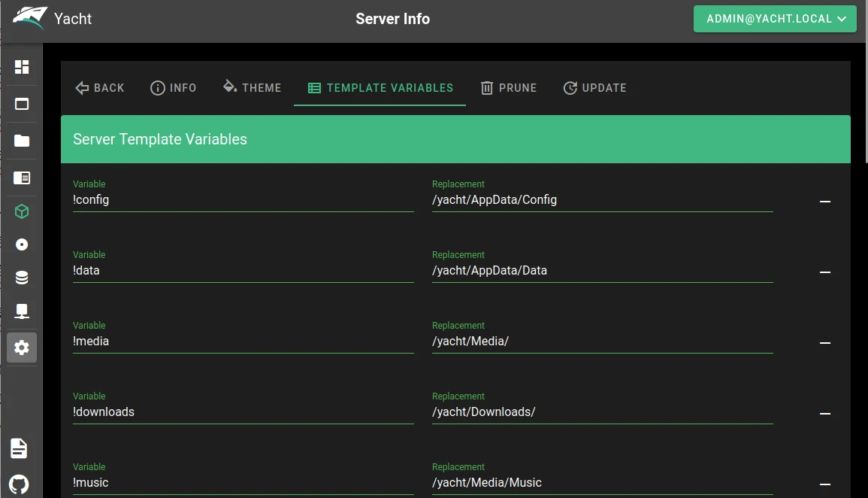Screen dimensions: 868x498
Task: Open the GitHub icon link in sidebar
Action: coord(19,484)
